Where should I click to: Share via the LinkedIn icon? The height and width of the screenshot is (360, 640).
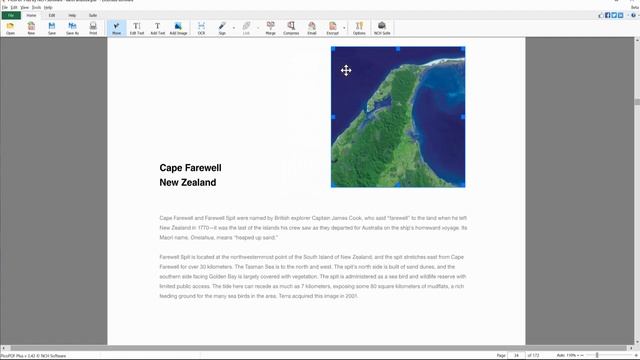pyautogui.click(x=620, y=15)
